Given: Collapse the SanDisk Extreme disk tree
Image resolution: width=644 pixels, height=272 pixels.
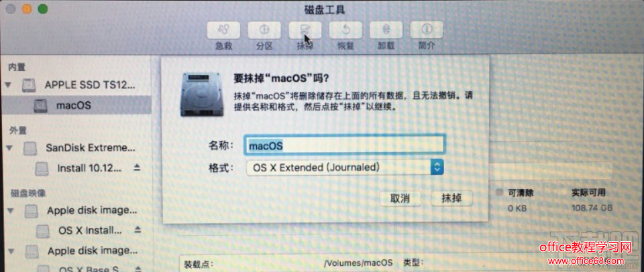Looking at the screenshot, I should click(x=9, y=148).
